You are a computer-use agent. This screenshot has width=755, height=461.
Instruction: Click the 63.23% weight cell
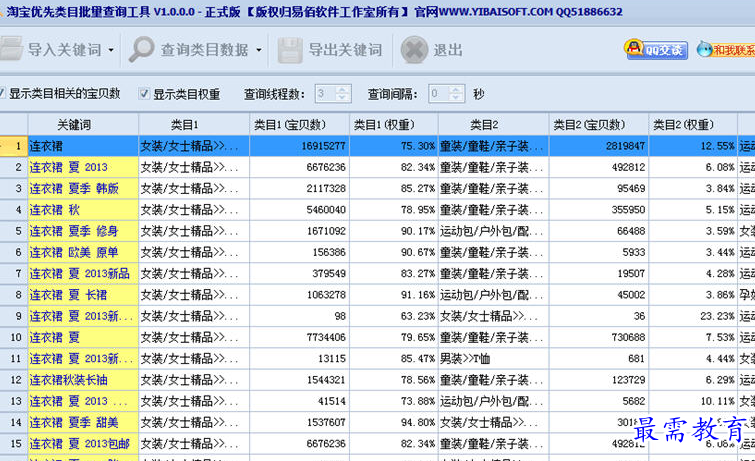[x=394, y=316]
